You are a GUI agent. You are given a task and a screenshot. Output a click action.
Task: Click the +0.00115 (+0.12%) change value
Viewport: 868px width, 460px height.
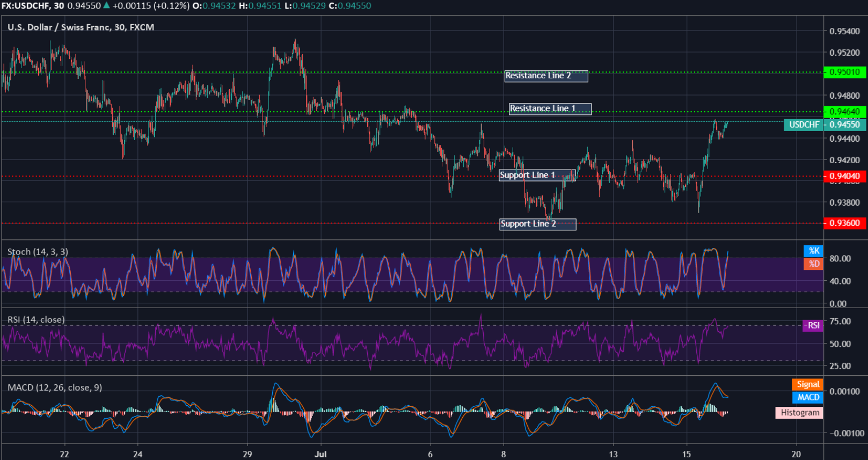pyautogui.click(x=151, y=6)
